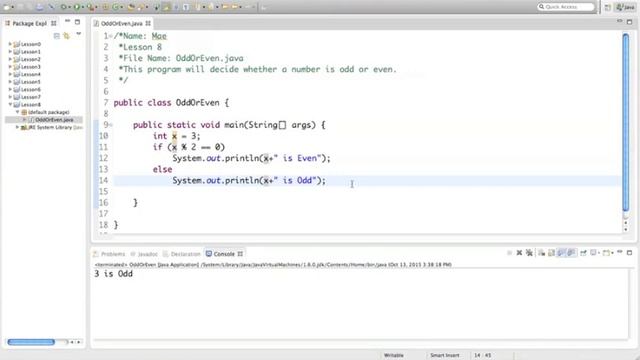Clear the Console output
This screenshot has width=640, height=360.
click(x=541, y=253)
